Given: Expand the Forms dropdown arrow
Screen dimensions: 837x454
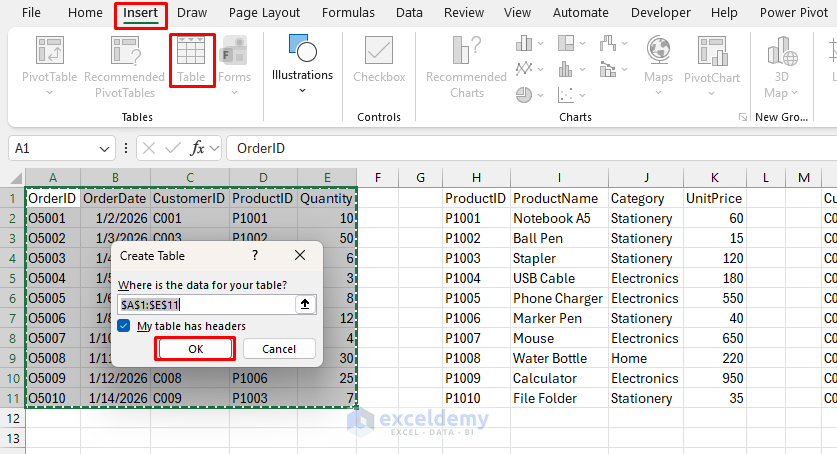Looking at the screenshot, I should click(x=234, y=93).
